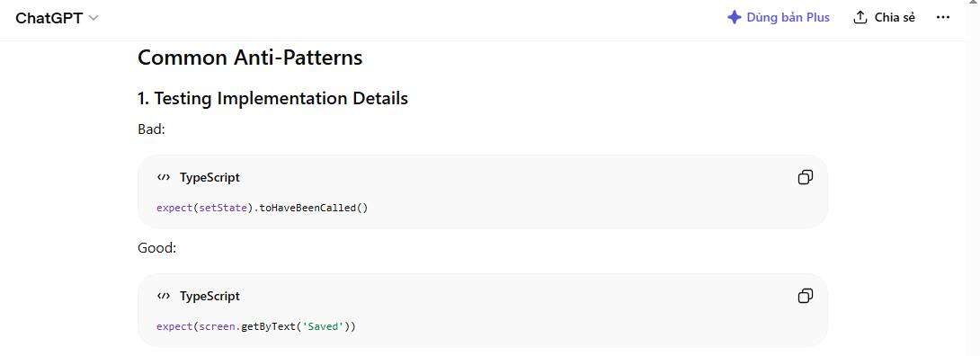This screenshot has width=980, height=356.
Task: Click the first TypeScript language label
Action: click(209, 177)
